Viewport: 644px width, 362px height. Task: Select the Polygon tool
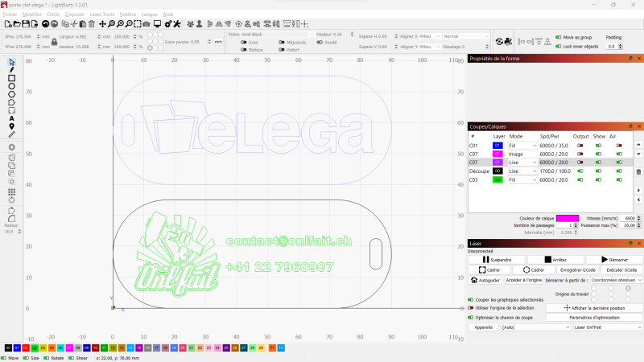pos(11,94)
